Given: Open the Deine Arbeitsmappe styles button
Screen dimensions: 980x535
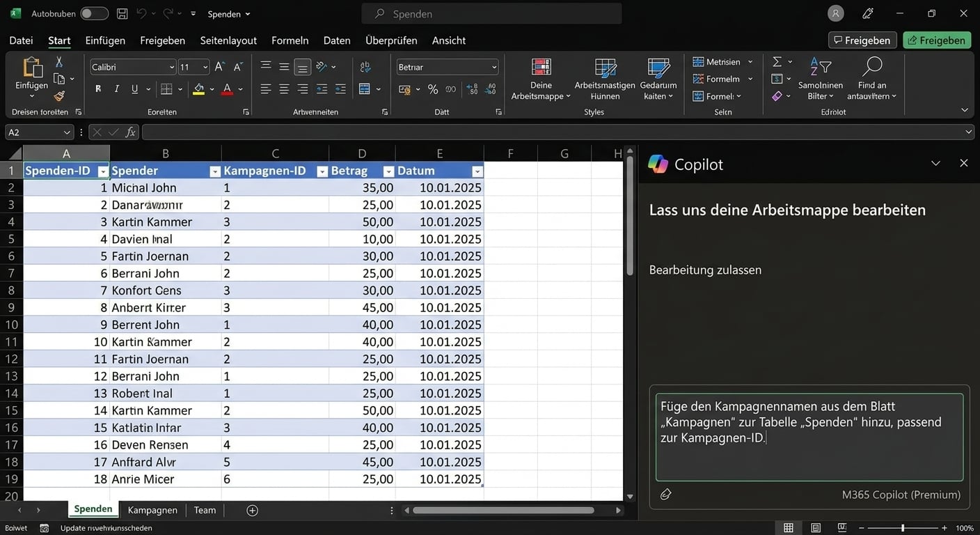Looking at the screenshot, I should point(541,79).
